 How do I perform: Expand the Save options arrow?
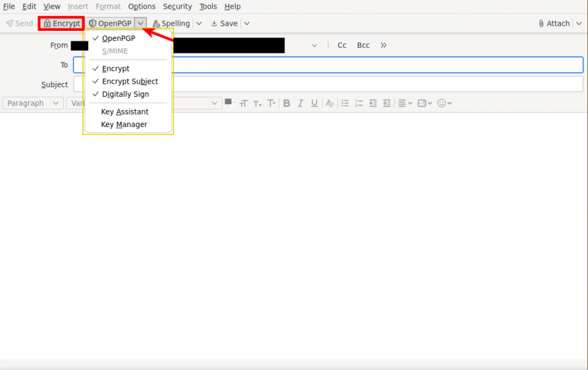(x=246, y=23)
